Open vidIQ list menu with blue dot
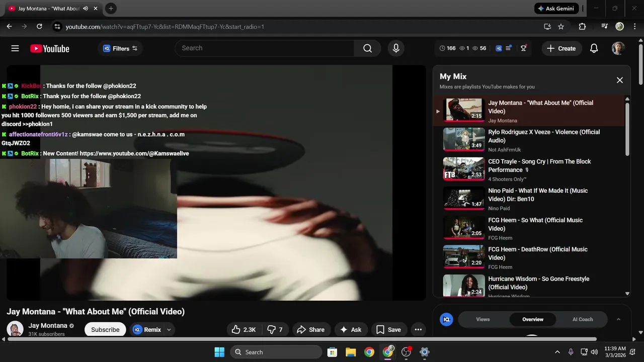 click(509, 48)
